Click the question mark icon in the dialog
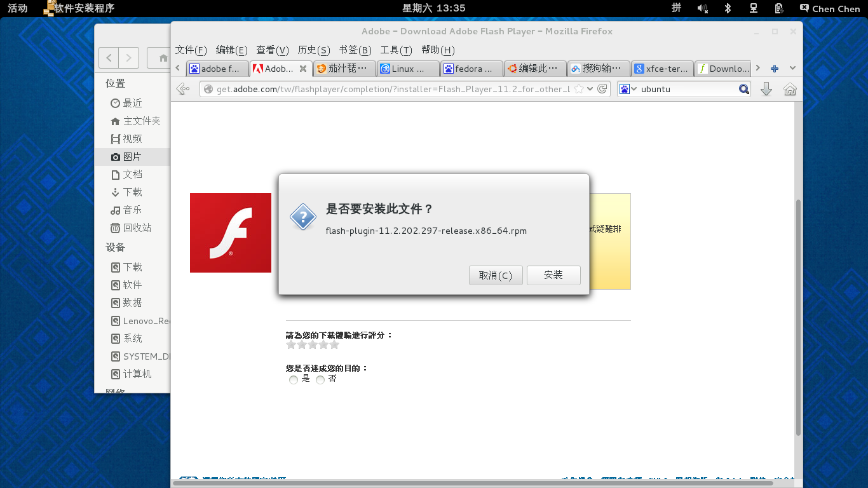This screenshot has width=868, height=488. tap(303, 217)
